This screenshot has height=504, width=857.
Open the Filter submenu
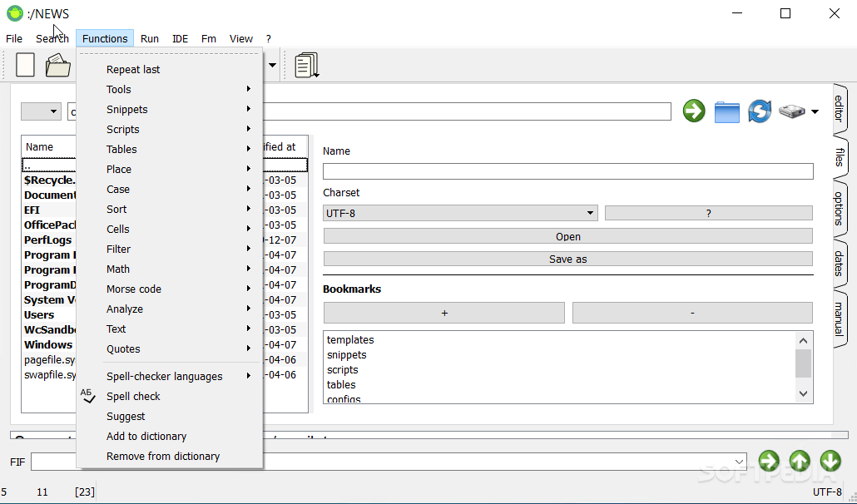pyautogui.click(x=170, y=249)
